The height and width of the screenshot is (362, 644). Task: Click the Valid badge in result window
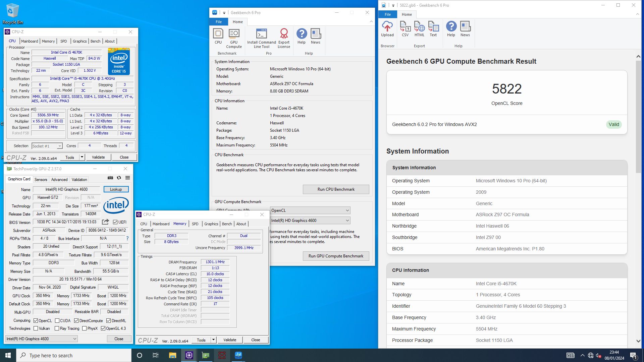point(614,124)
